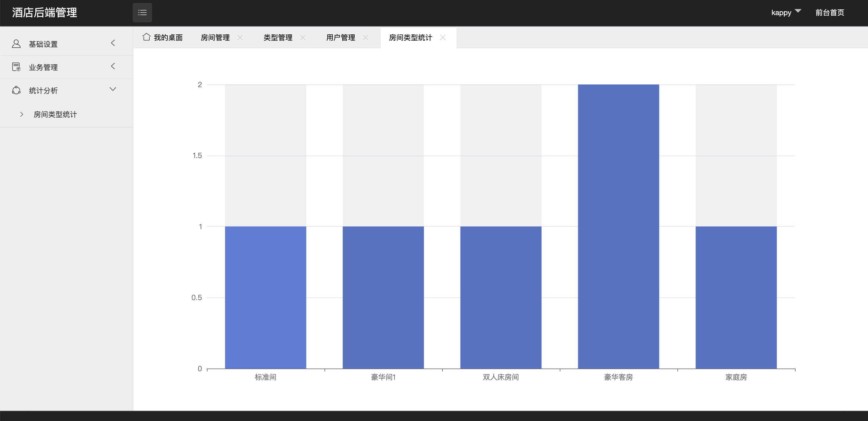The width and height of the screenshot is (868, 421).
Task: Close the 房间类型统计 tab
Action: click(443, 37)
